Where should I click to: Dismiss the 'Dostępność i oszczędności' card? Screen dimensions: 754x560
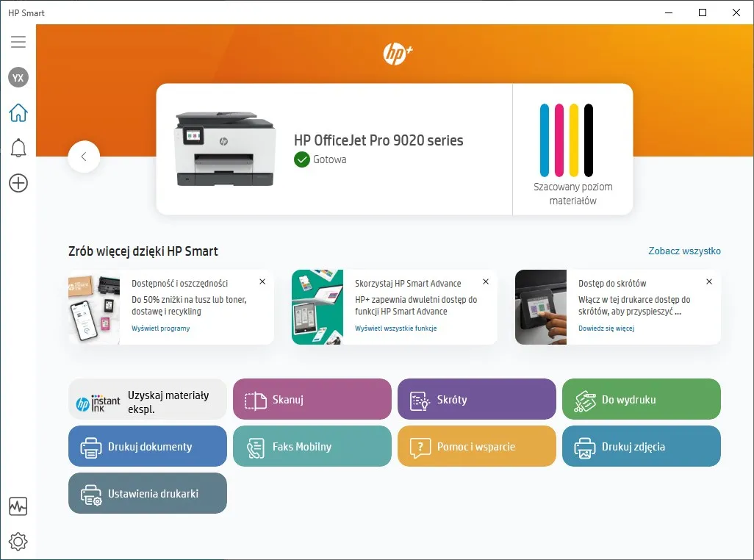[x=262, y=281]
